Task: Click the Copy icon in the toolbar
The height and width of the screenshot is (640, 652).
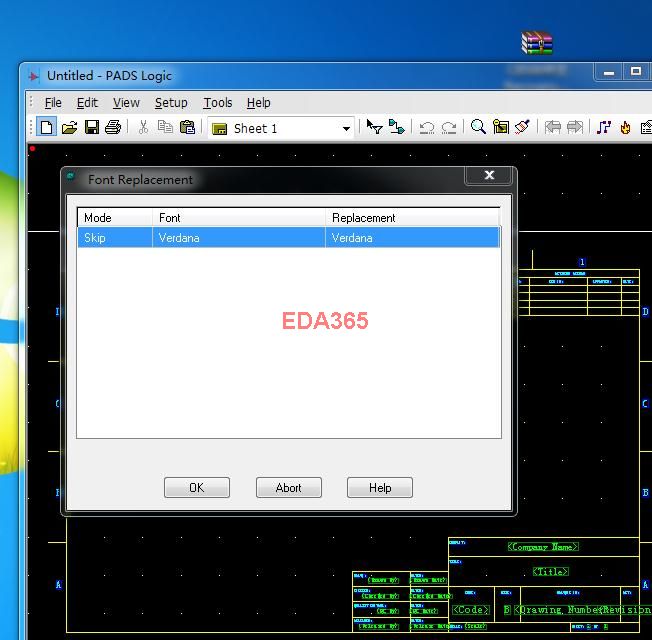Action: 165,127
